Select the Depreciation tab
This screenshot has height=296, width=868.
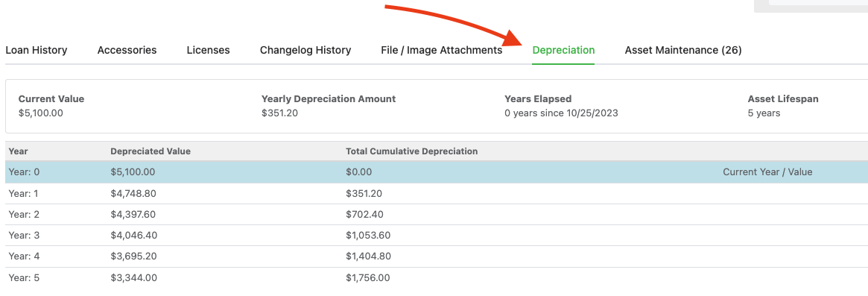coord(563,50)
